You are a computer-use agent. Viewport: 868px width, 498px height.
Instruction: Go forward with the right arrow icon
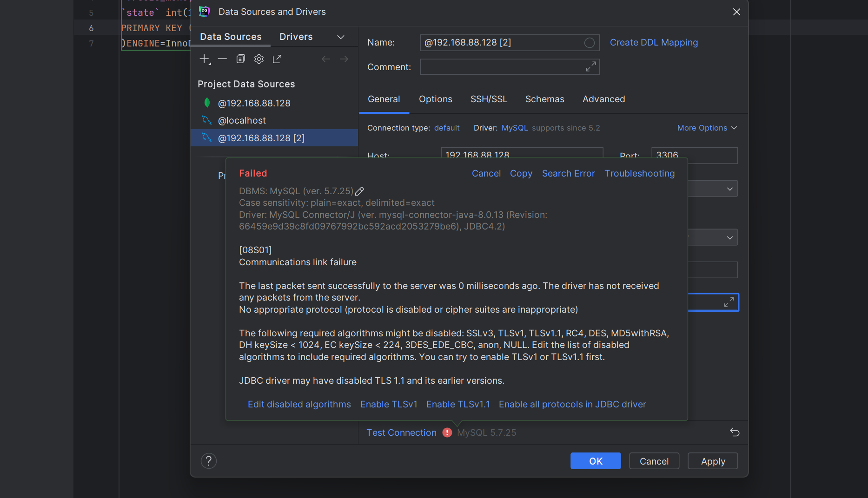click(x=344, y=59)
